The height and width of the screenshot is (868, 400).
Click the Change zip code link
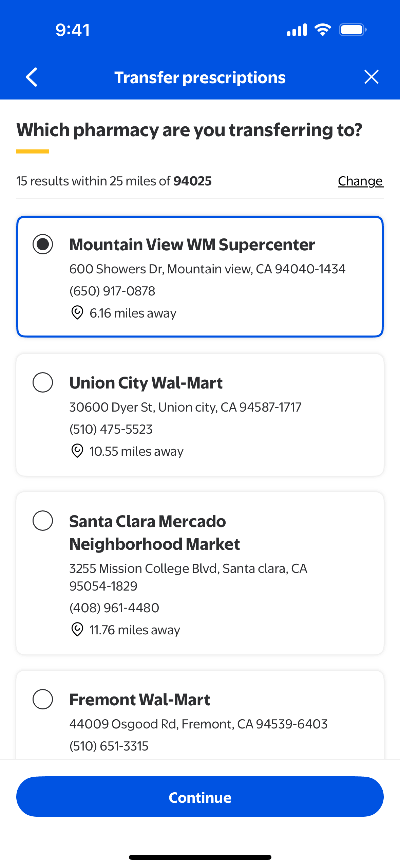[360, 181]
